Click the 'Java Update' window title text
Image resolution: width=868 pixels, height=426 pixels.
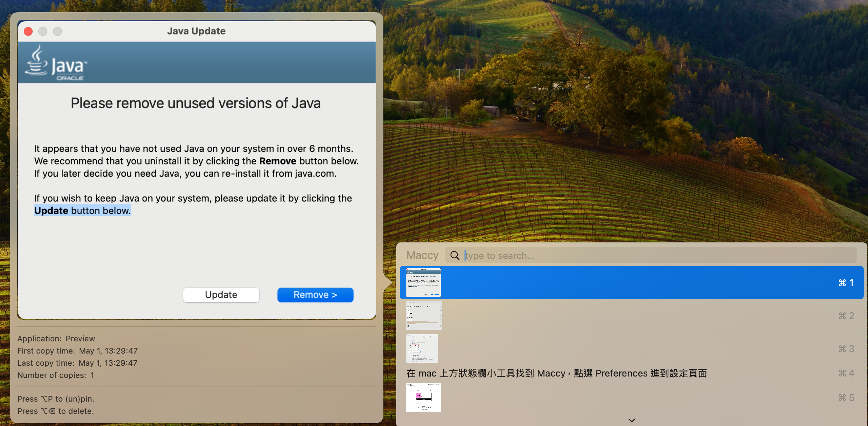point(196,31)
